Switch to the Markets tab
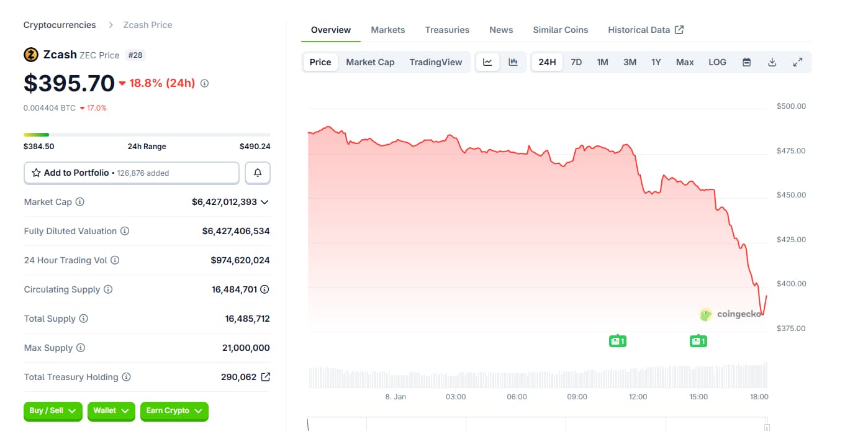868x431 pixels. click(x=387, y=30)
